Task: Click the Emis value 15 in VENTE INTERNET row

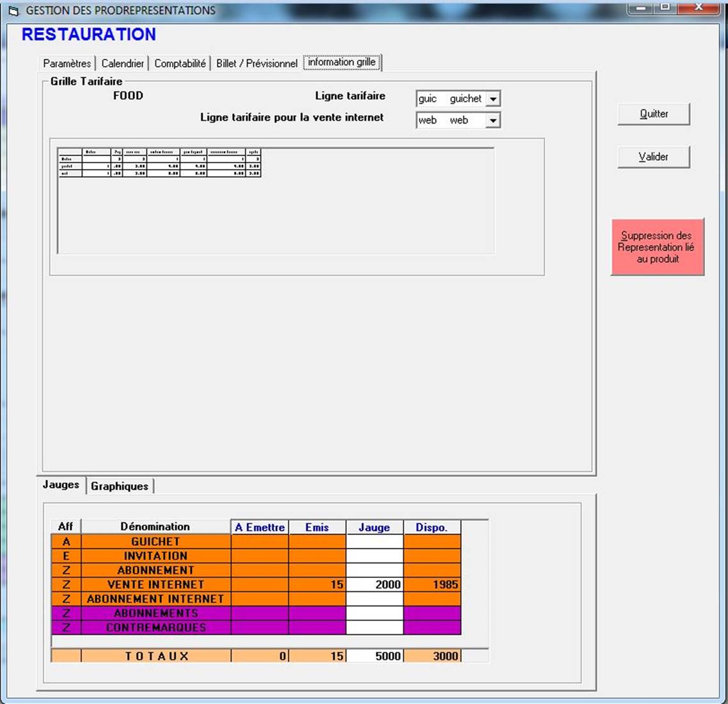Action: point(317,585)
